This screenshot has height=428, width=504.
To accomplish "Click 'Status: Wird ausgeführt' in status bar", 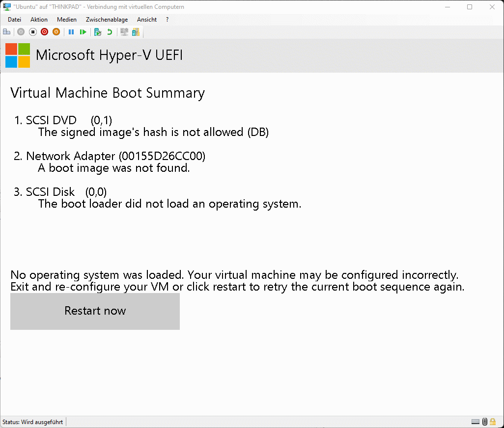I will pyautogui.click(x=32, y=422).
